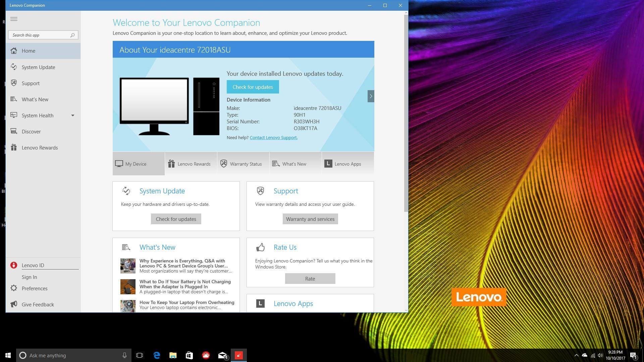Expand the System Health submenu arrow
The height and width of the screenshot is (362, 644).
[x=72, y=116]
